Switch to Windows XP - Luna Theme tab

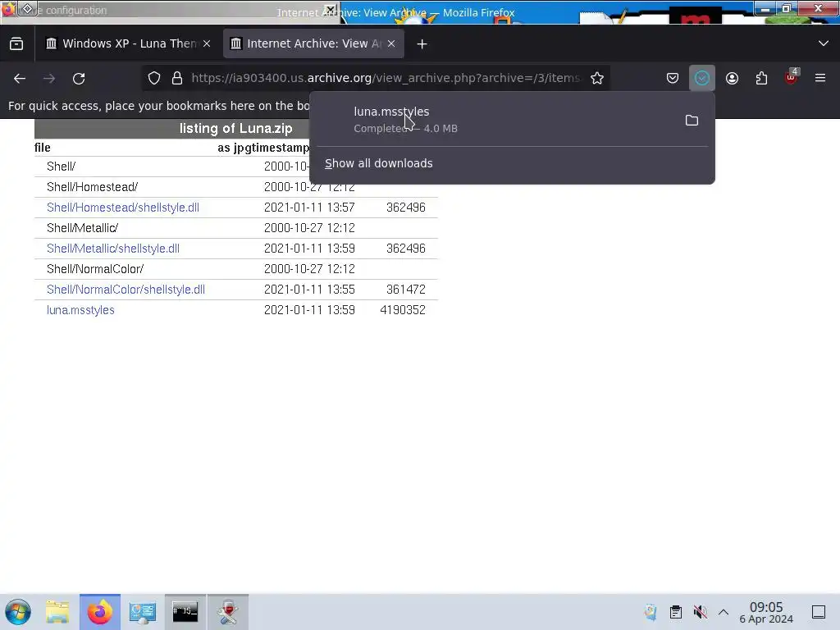[x=127, y=44]
